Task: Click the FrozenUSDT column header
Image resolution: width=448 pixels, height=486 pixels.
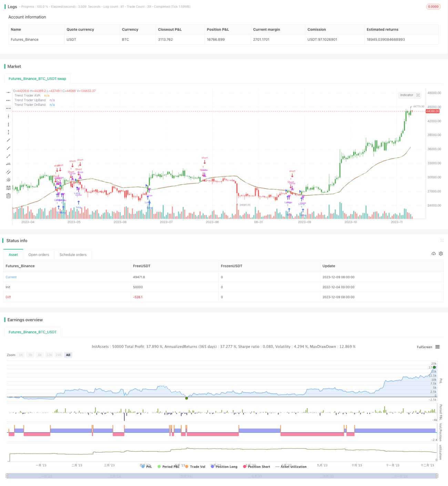Action: (x=232, y=266)
